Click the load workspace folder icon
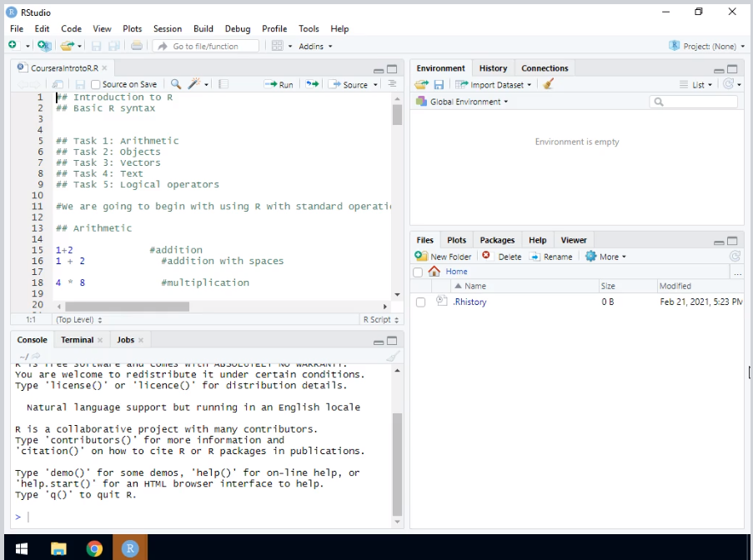 [x=422, y=84]
